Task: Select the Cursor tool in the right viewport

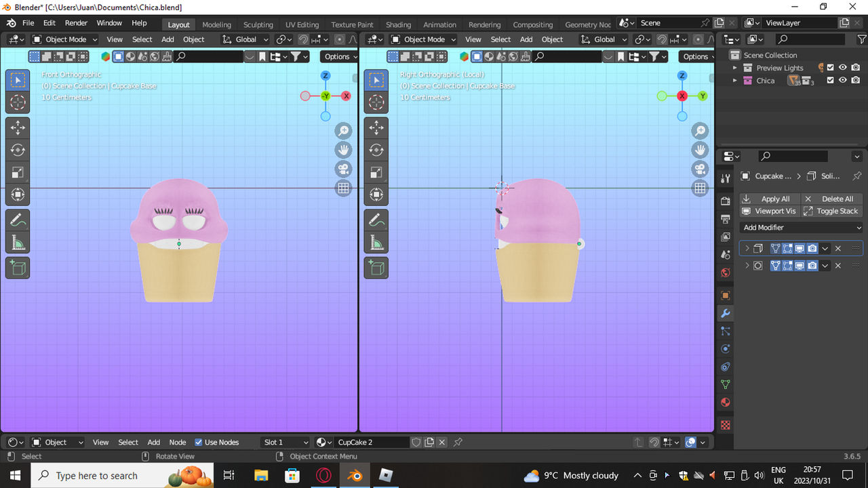Action: 376,102
